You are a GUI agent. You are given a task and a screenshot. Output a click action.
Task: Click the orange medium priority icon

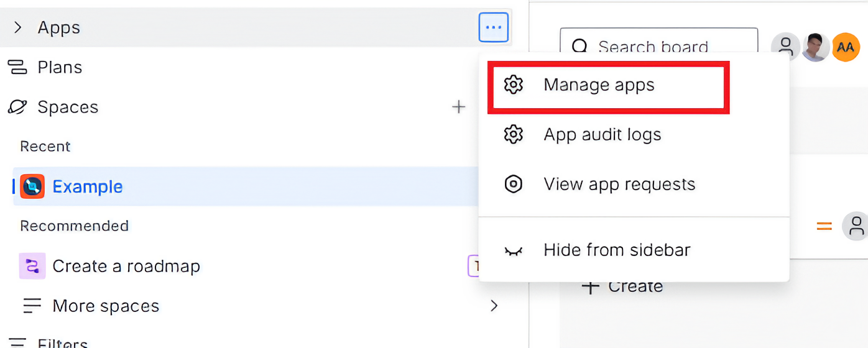824,227
